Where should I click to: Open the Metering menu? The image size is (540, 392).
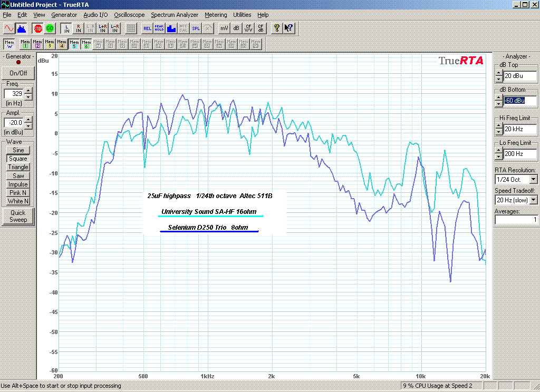point(216,15)
